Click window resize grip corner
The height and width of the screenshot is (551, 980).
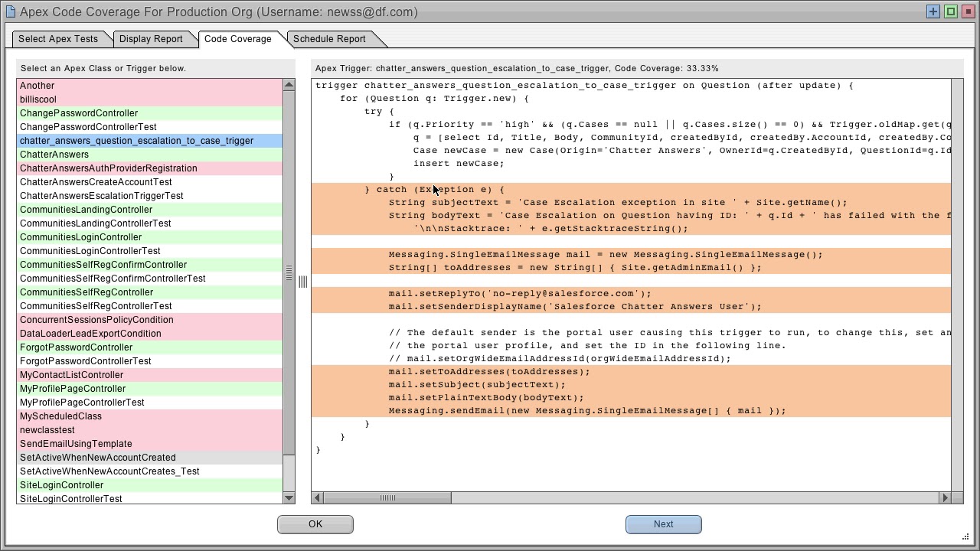965,536
